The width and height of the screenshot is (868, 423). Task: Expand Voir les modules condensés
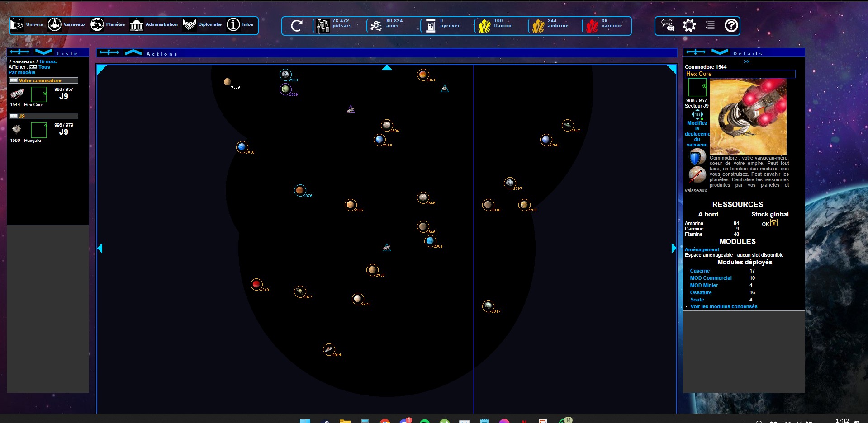pyautogui.click(x=723, y=306)
